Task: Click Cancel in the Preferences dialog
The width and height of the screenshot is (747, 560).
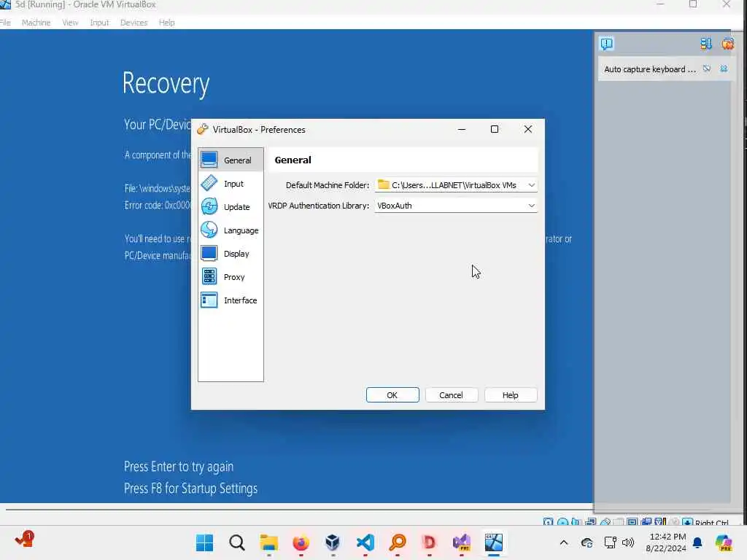Action: pyautogui.click(x=451, y=394)
